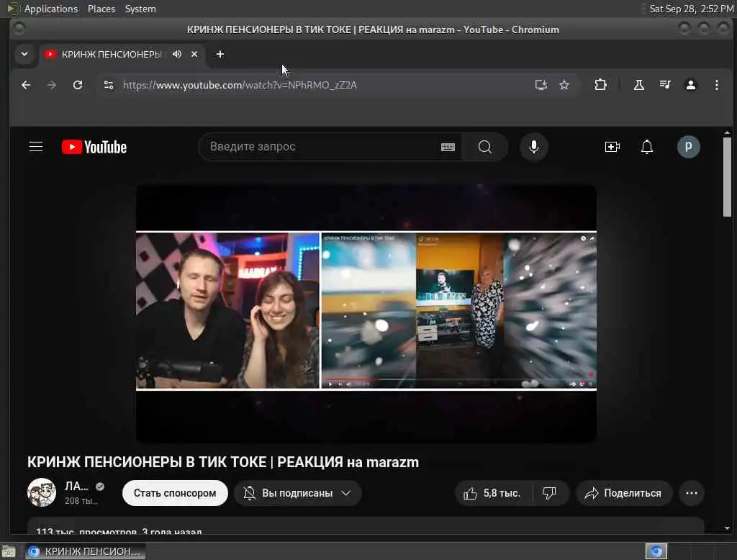
Task: Like the video (5,8 тыс.)
Action: 492,493
